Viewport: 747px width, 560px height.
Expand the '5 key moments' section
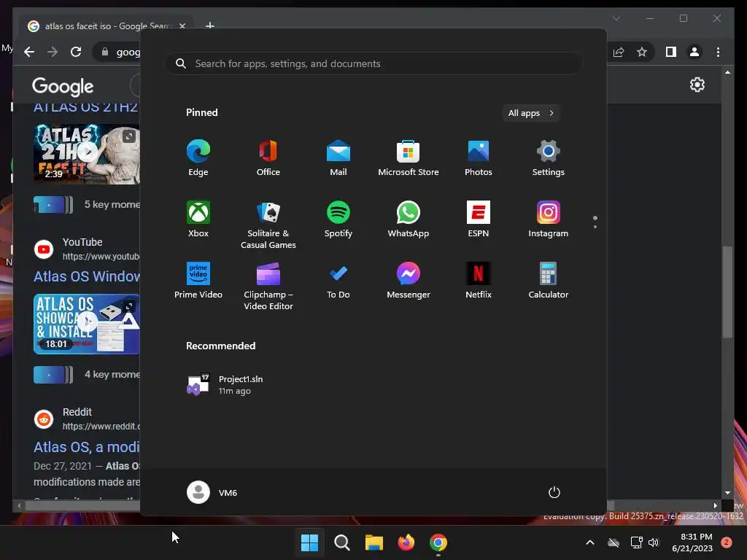tap(87, 205)
